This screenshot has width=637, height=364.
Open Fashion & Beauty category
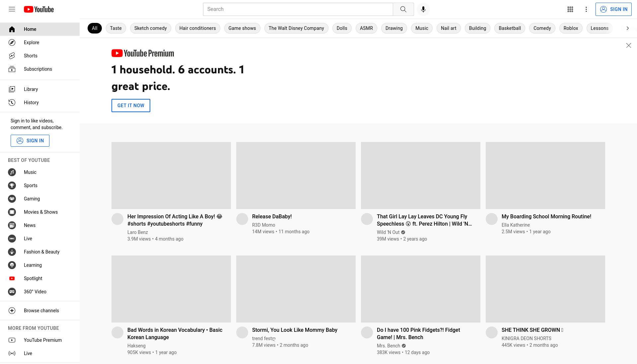tap(40, 252)
